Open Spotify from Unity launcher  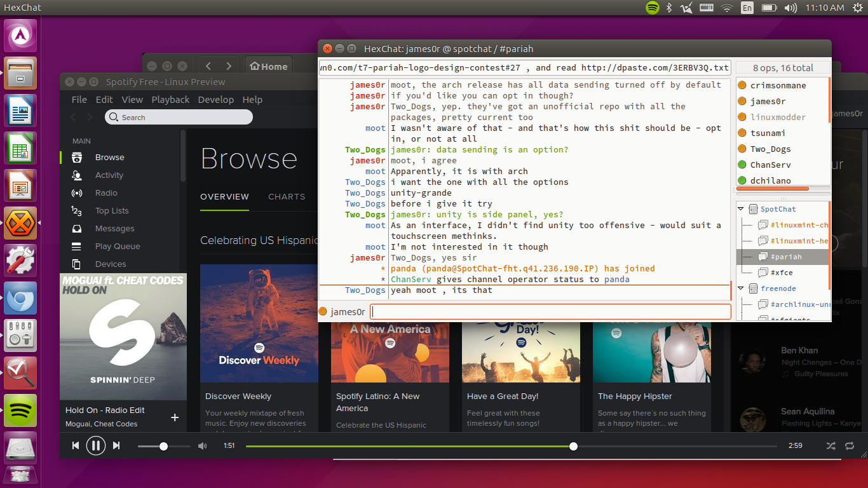point(22,410)
